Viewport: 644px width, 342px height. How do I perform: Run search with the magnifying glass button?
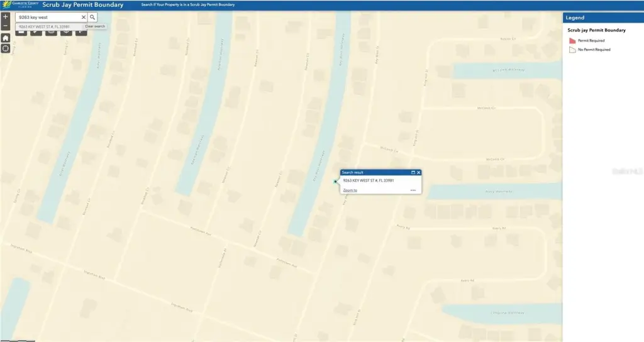(x=92, y=18)
